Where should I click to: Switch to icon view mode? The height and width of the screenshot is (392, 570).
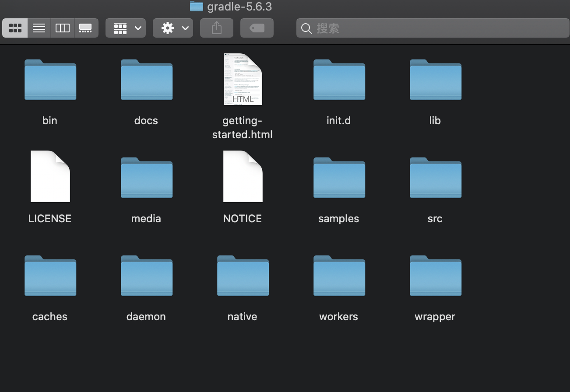click(x=15, y=28)
